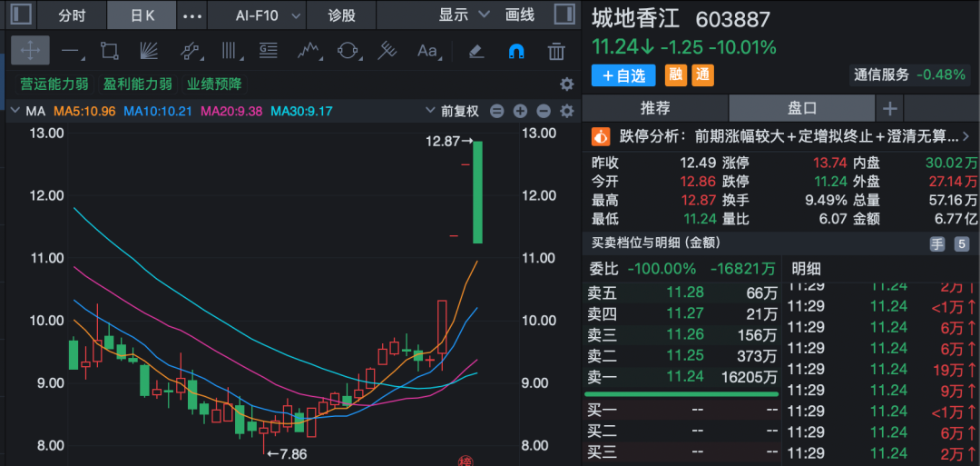This screenshot has height=466, width=980.
Task: Open the 诊股 stock diagnosis tab
Action: click(x=342, y=15)
